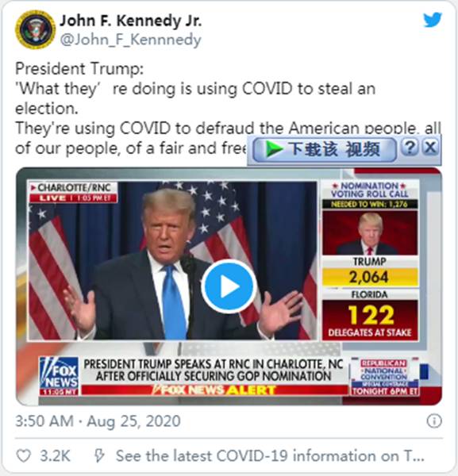
Task: Click the download video button
Action: [x=324, y=149]
